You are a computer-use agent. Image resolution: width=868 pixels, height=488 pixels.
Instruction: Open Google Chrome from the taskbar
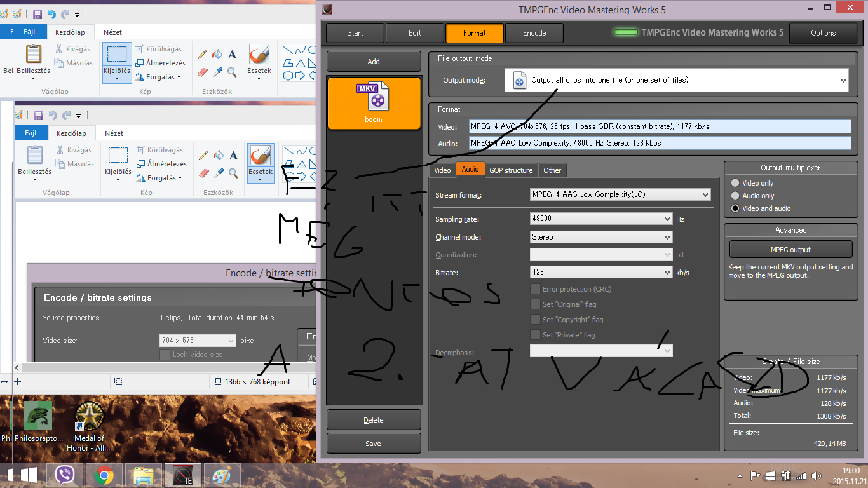pos(104,475)
